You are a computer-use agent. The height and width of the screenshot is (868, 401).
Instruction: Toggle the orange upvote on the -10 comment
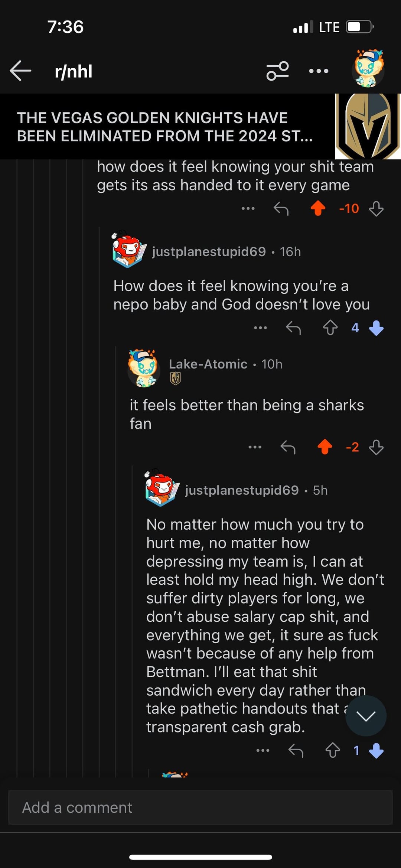(318, 208)
